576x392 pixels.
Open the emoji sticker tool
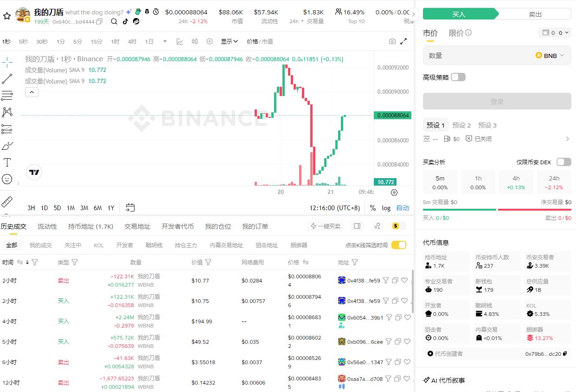7,179
